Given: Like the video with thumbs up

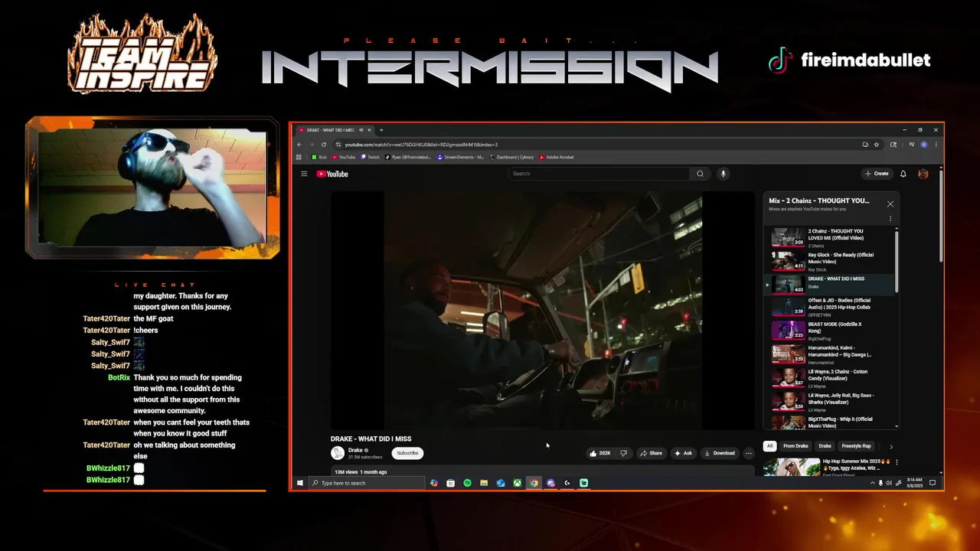Looking at the screenshot, I should 599,453.
